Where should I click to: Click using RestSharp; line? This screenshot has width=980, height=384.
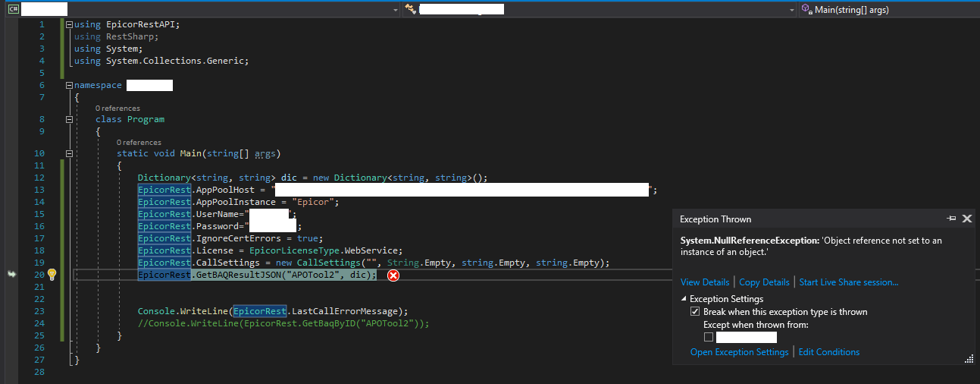[x=117, y=36]
